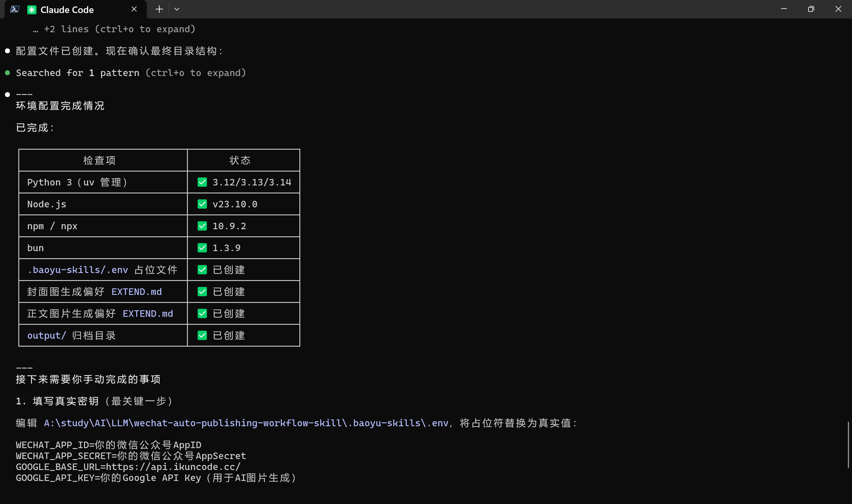852x504 pixels.
Task: Click green checkmark in .baoyu-skills/.env row
Action: [x=202, y=270]
